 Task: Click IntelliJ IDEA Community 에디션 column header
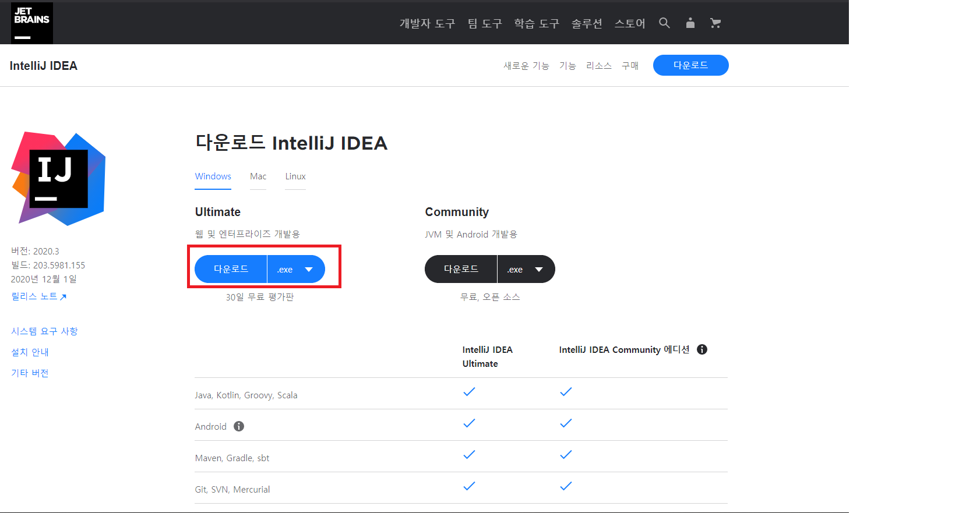tap(624, 349)
